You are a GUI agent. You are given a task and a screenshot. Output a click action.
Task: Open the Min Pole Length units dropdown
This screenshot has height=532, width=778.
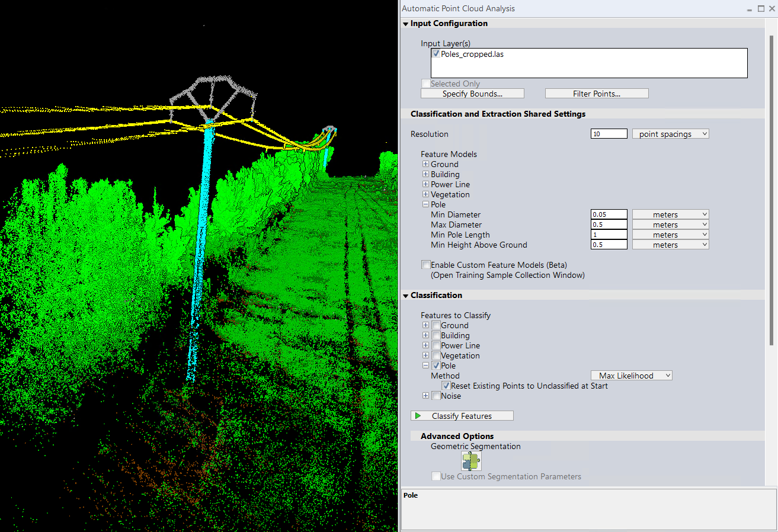[671, 235]
